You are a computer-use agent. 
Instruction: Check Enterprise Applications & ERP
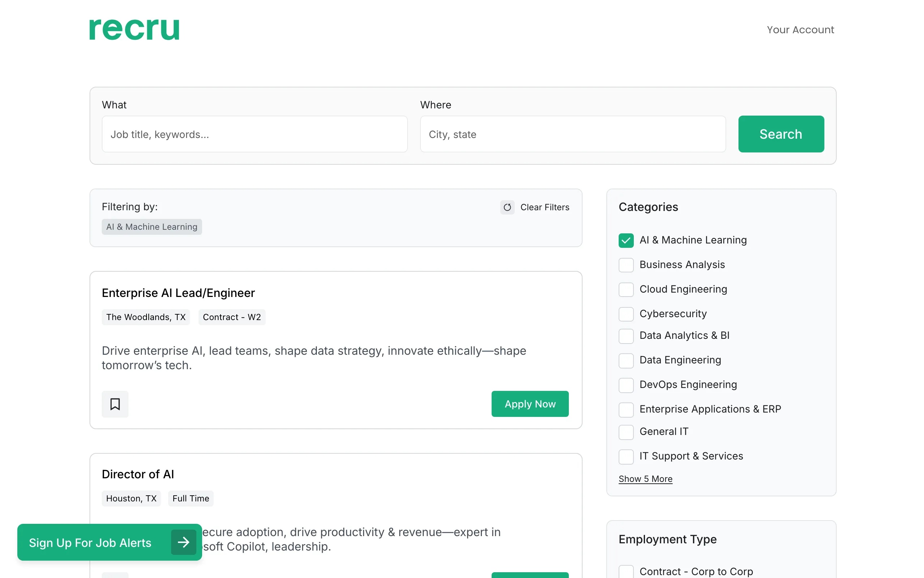coord(626,409)
